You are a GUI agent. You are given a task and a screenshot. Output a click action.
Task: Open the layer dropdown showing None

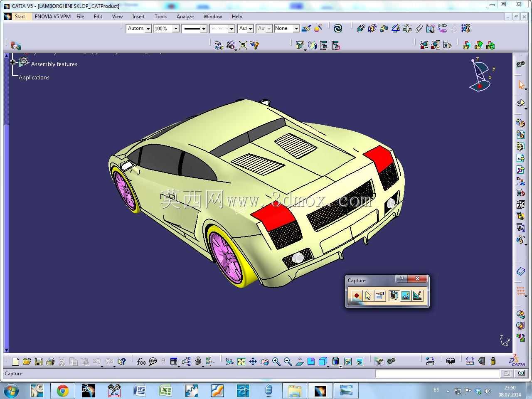(287, 28)
